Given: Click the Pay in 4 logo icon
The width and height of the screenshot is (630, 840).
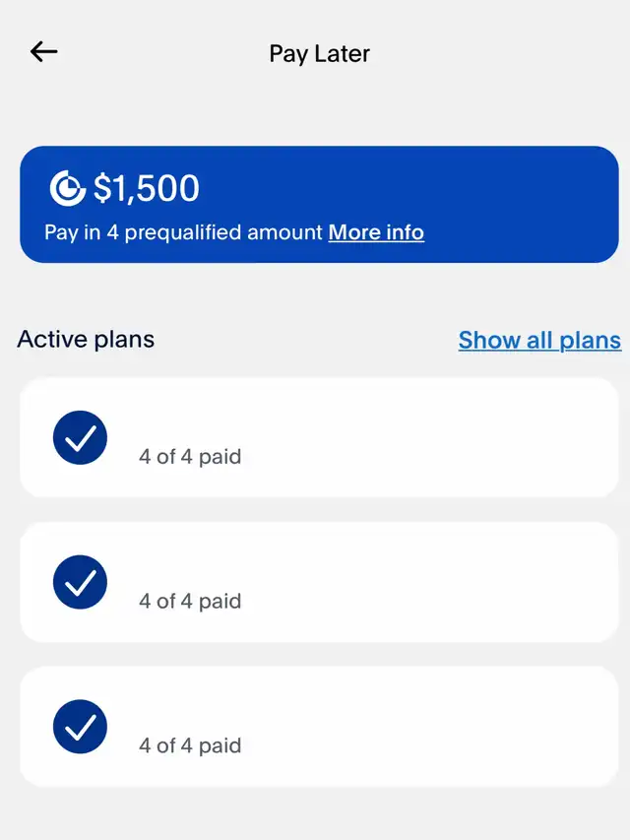Looking at the screenshot, I should pos(68,188).
